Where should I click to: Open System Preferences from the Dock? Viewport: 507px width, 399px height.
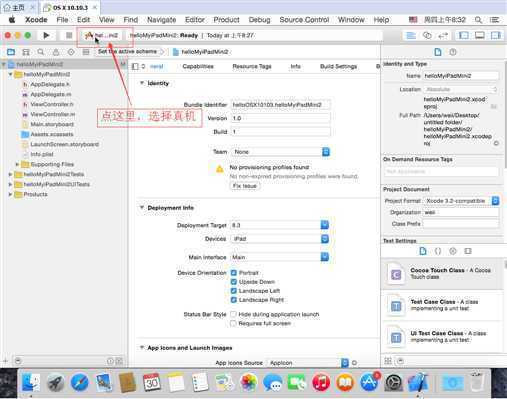click(393, 382)
